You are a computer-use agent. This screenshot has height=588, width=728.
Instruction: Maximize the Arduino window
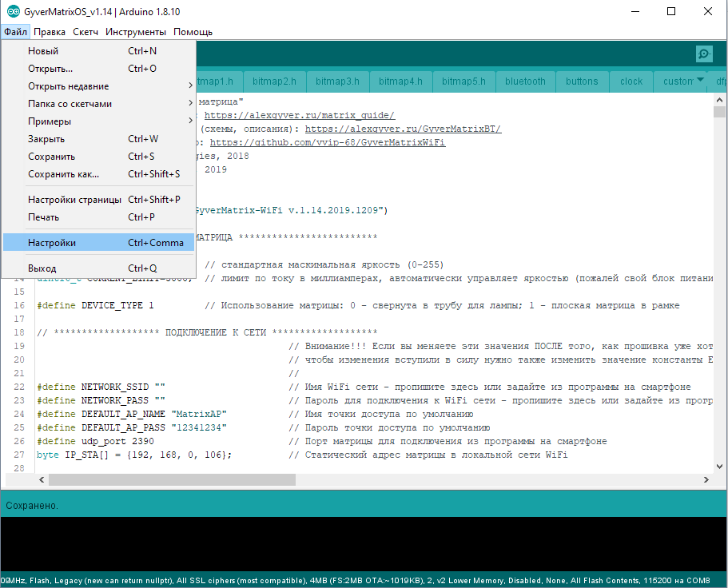pos(671,12)
